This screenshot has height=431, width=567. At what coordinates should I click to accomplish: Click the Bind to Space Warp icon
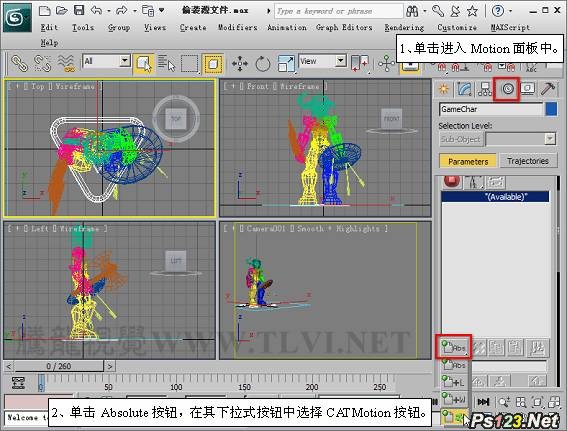pyautogui.click(x=67, y=63)
